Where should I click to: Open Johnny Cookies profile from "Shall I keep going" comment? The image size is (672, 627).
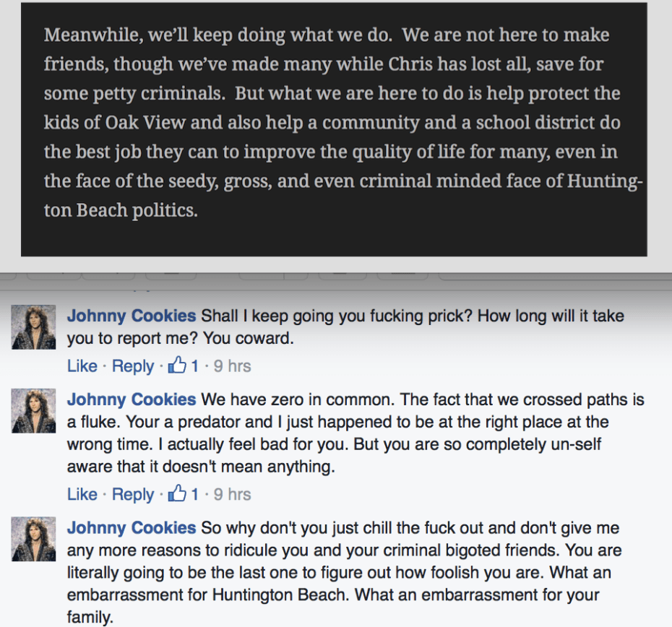pyautogui.click(x=132, y=316)
